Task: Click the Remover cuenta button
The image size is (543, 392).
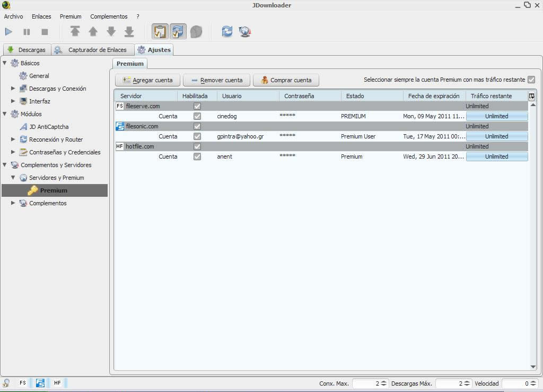Action: [x=216, y=80]
